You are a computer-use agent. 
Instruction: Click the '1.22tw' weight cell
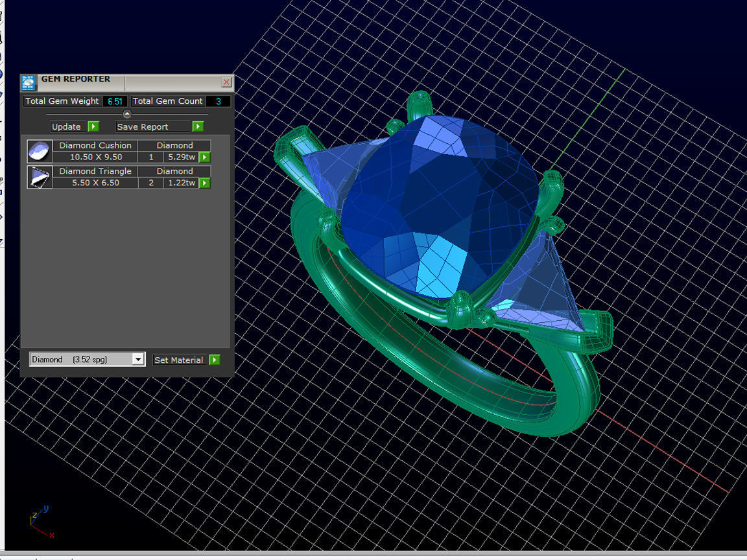pos(182,183)
